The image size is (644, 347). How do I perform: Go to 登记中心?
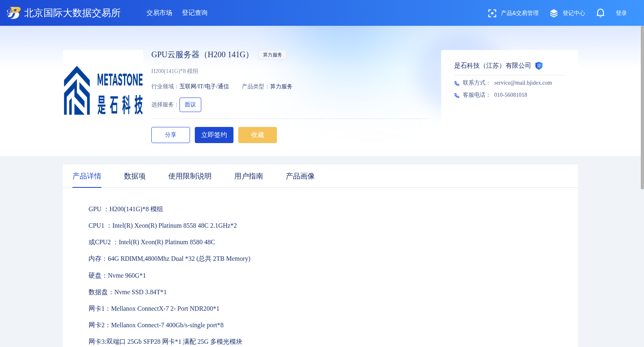[x=574, y=13]
